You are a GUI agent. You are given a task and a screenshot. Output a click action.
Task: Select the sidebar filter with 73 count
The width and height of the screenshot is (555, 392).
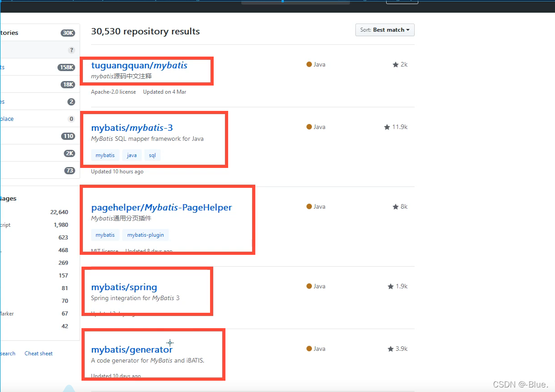click(40, 170)
